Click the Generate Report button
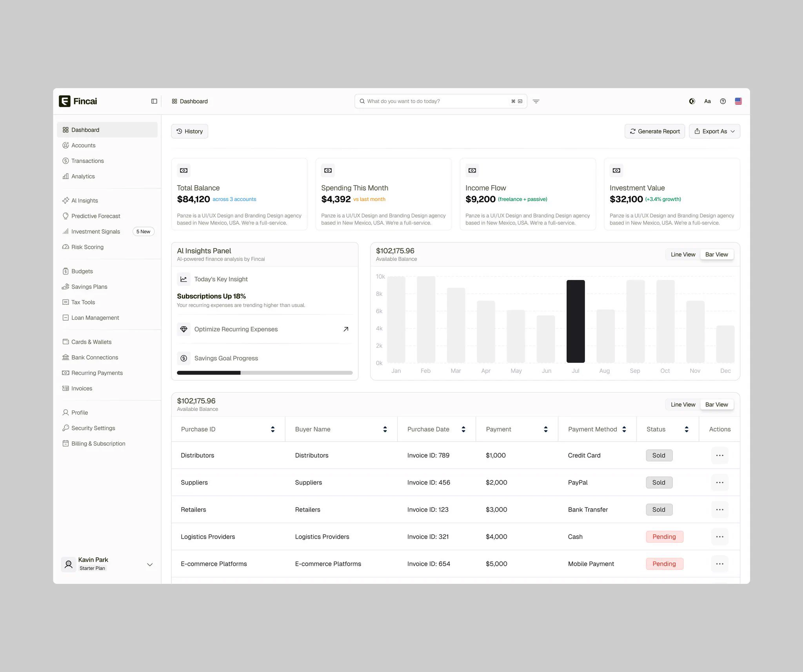 pyautogui.click(x=654, y=131)
